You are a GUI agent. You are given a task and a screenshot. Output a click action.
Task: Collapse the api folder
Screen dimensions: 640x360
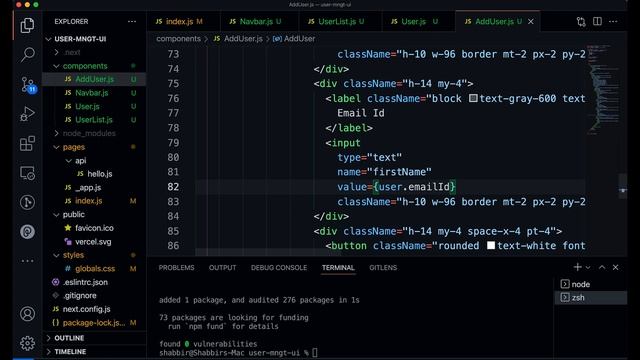(95, 160)
